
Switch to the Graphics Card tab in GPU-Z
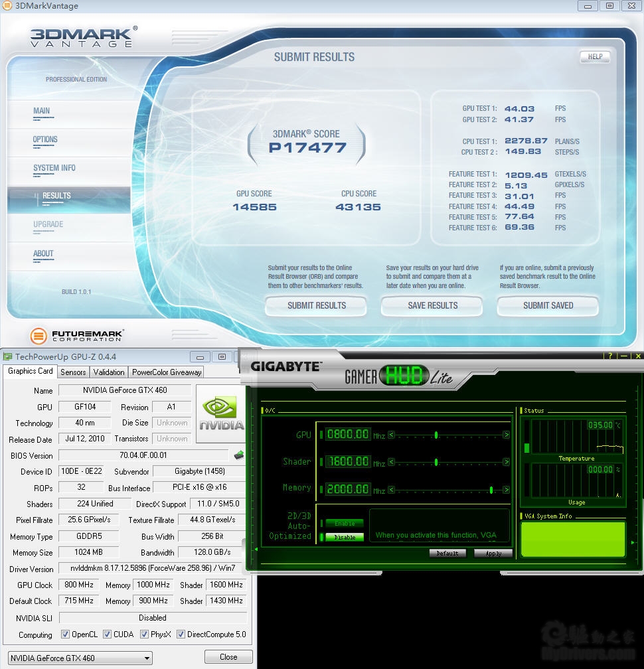(x=31, y=371)
